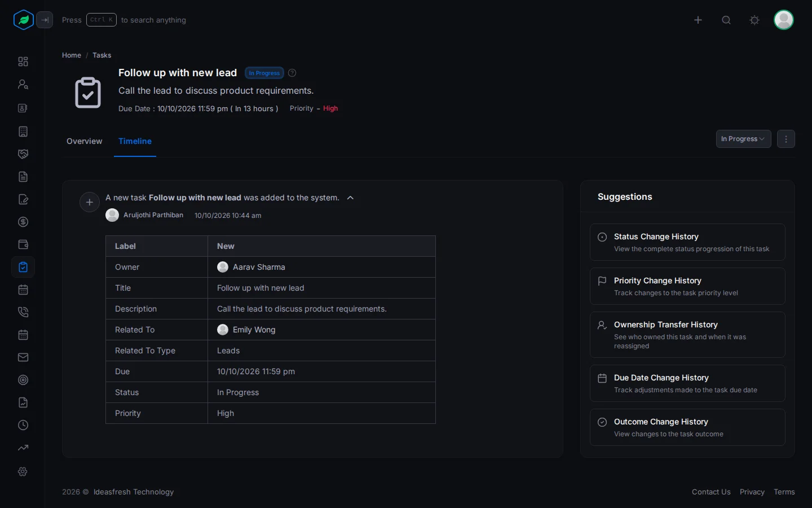
Task: Open the building companies icon in sidebar
Action: point(23,132)
